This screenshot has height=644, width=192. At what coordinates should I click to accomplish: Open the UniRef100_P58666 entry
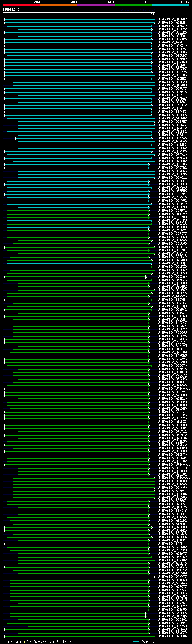tap(172, 333)
